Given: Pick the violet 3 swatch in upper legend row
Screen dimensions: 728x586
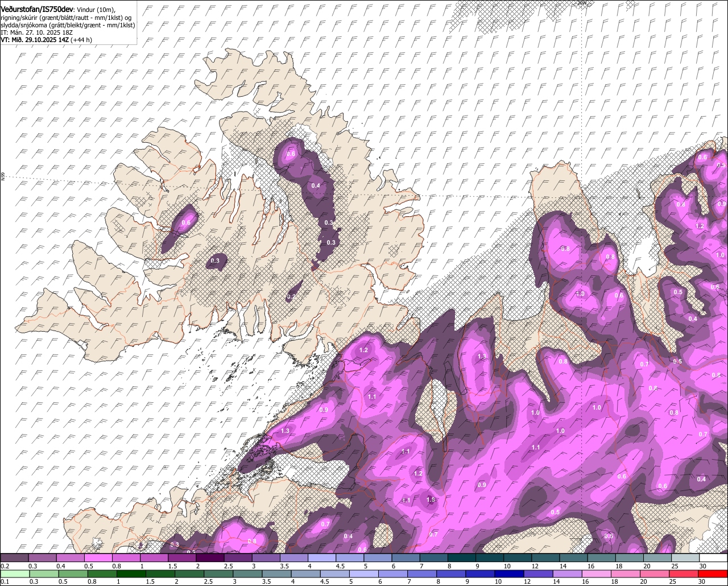Looking at the screenshot, I should [266, 558].
